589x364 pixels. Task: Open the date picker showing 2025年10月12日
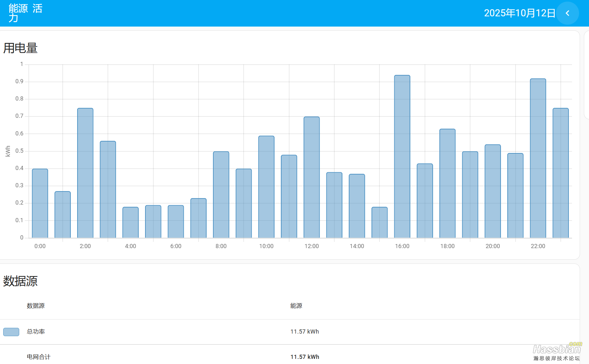519,13
